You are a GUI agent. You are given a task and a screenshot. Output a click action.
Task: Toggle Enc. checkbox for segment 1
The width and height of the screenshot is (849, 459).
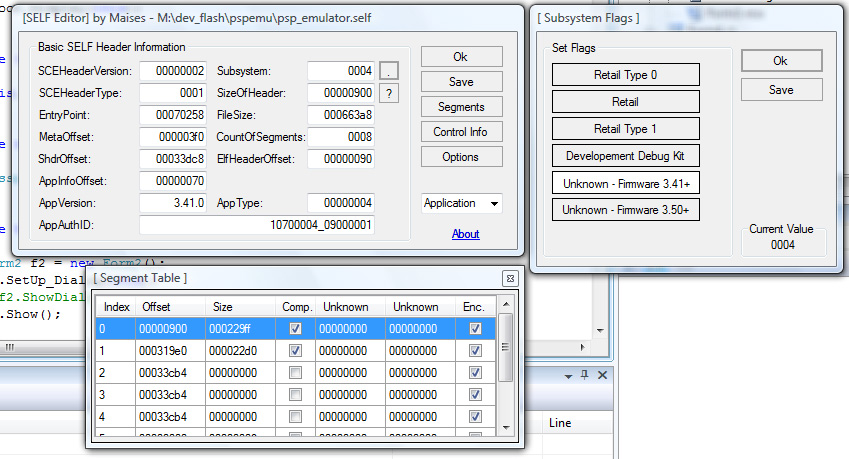point(475,351)
